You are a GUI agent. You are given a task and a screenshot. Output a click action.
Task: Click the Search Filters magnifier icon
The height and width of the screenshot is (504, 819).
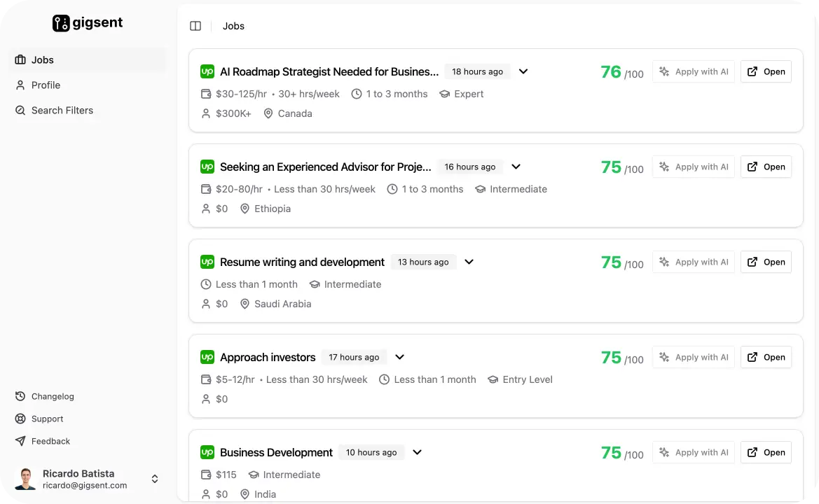pos(20,110)
